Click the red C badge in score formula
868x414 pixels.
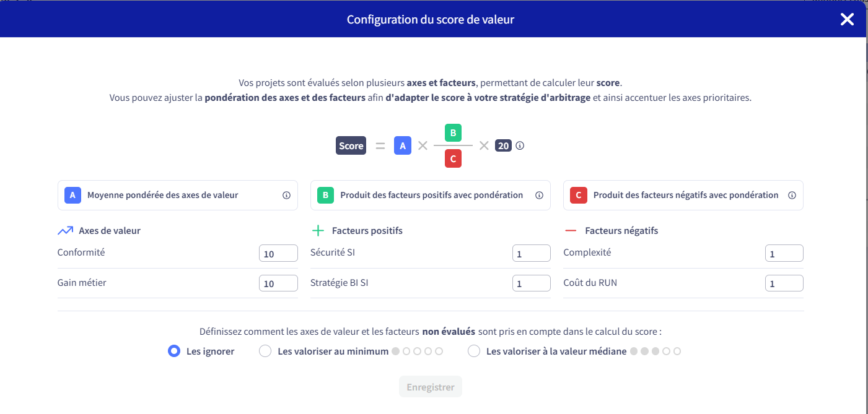(x=453, y=159)
